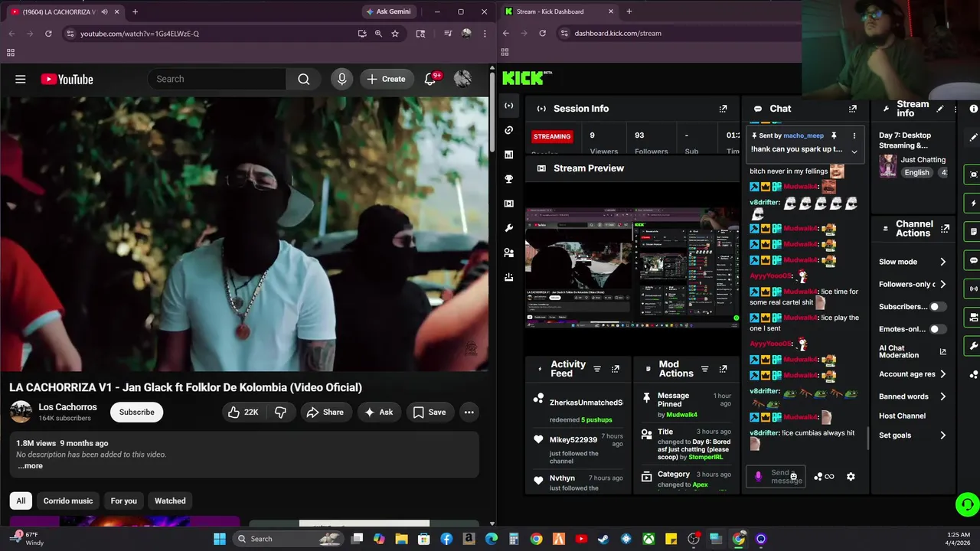The image size is (980, 551).
Task: Bookmark the YouTube page with star icon
Action: (x=395, y=34)
